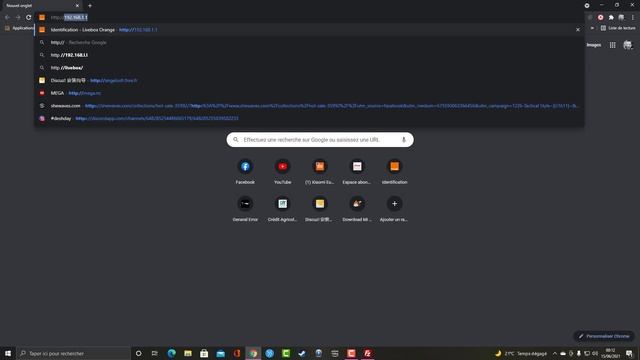This screenshot has width=640, height=360.
Task: Open the Chrome profile avatar in toolbar
Action: tap(621, 18)
